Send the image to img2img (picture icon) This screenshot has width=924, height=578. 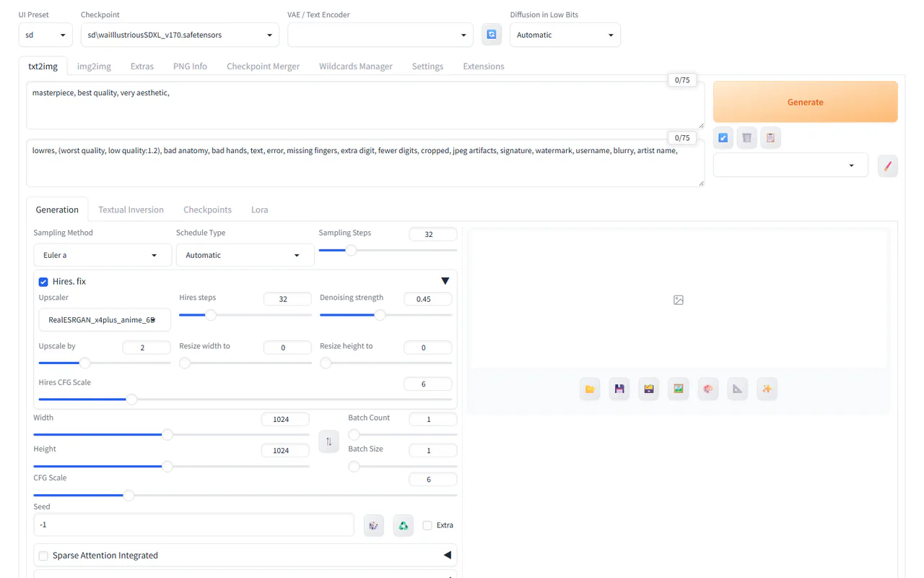pos(679,389)
